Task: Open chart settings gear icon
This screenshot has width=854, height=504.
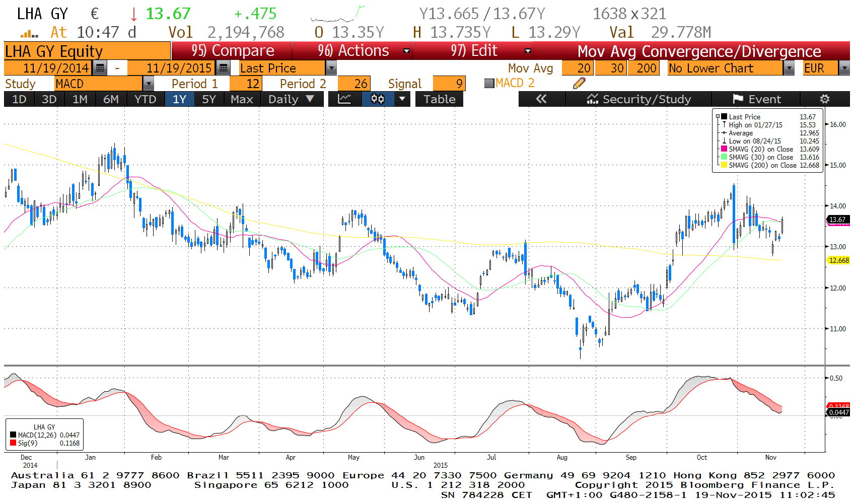Action: tap(824, 99)
